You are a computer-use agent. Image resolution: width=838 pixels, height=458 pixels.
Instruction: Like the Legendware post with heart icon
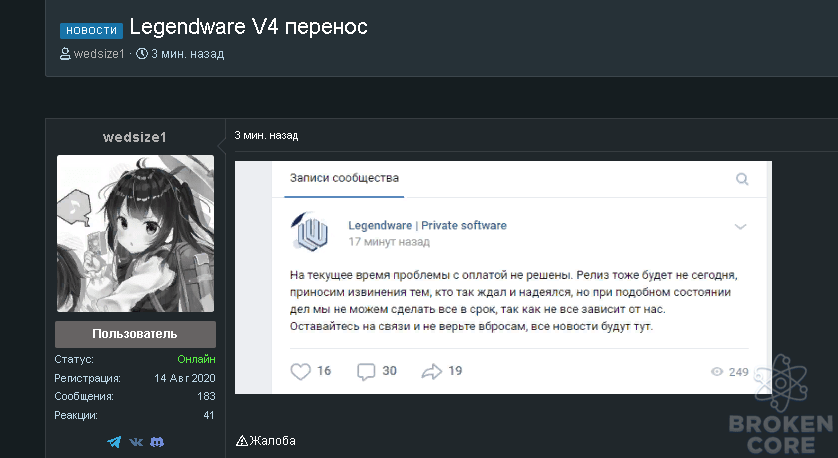pyautogui.click(x=300, y=371)
